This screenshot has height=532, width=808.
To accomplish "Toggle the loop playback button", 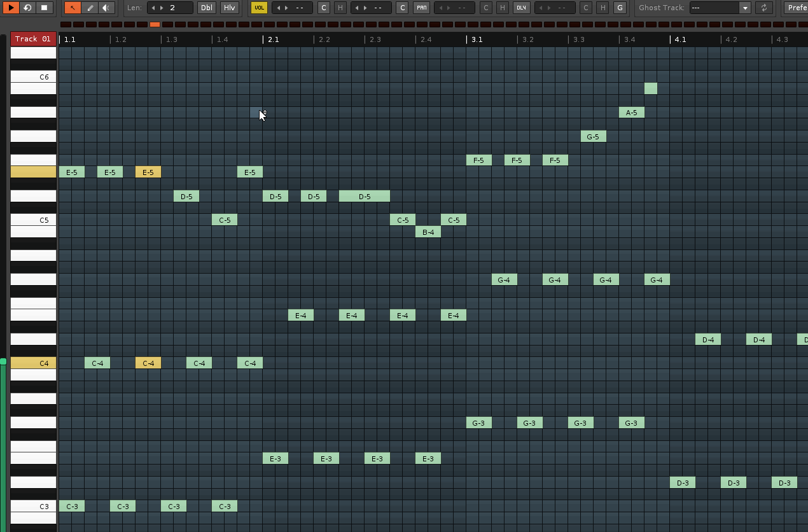I will coord(27,8).
